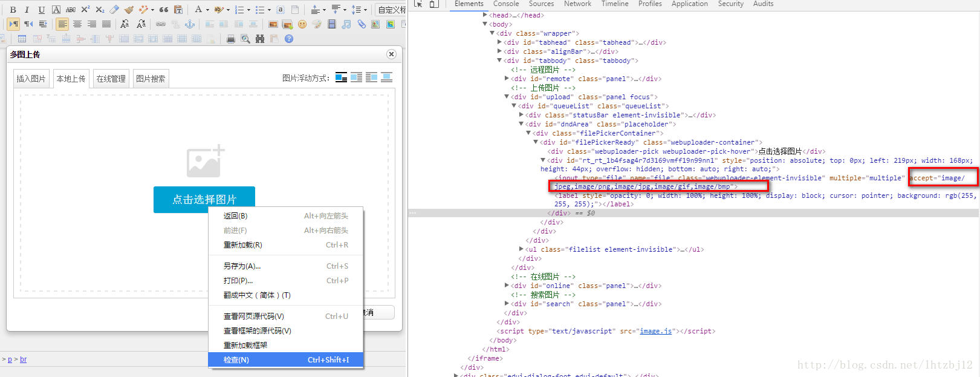The width and height of the screenshot is (980, 377).
Task: Toggle DevTools device toolbar icon
Action: click(434, 4)
